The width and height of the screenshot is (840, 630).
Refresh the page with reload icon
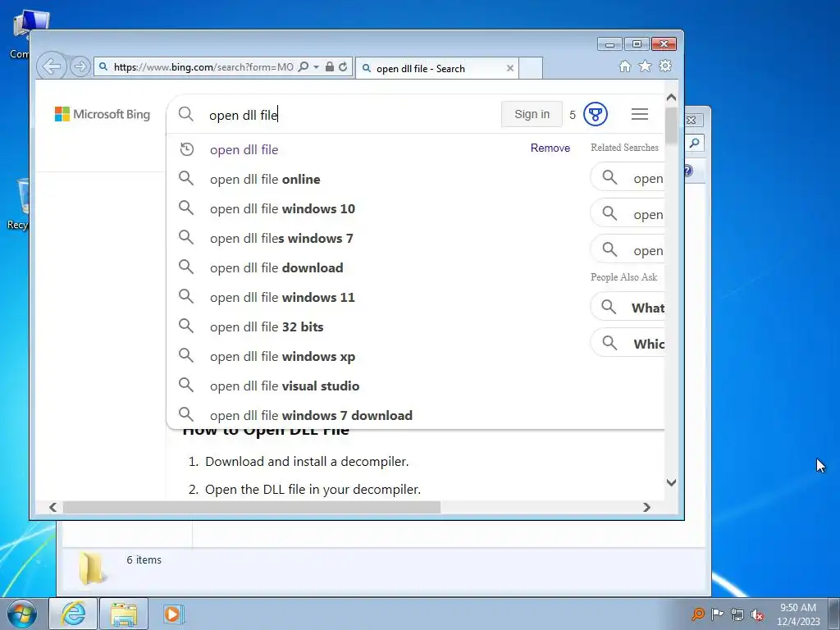[x=343, y=66]
